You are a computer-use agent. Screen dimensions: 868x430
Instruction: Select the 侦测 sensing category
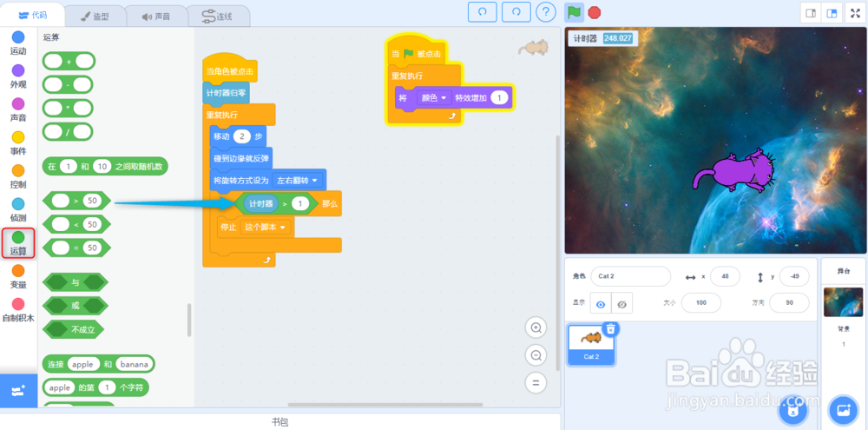click(x=18, y=209)
